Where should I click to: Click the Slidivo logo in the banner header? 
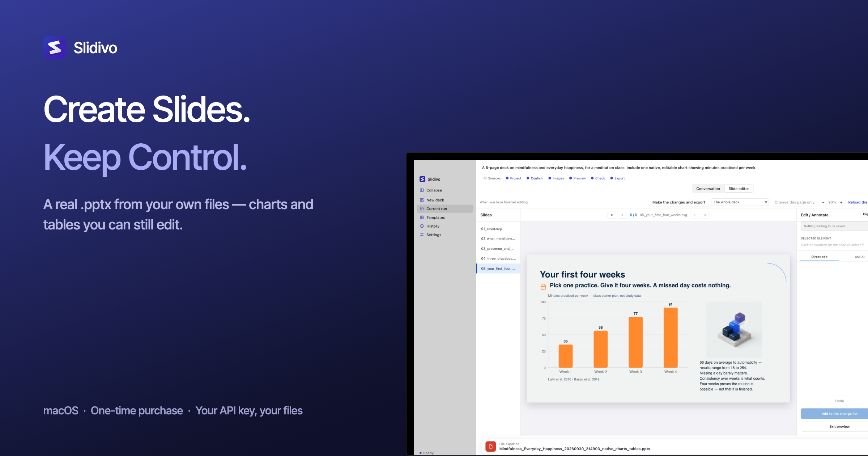(x=55, y=47)
